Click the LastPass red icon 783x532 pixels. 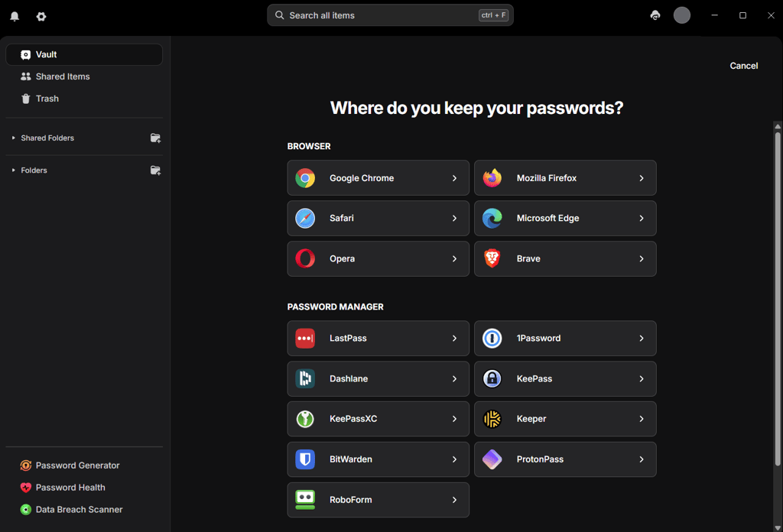coord(305,339)
